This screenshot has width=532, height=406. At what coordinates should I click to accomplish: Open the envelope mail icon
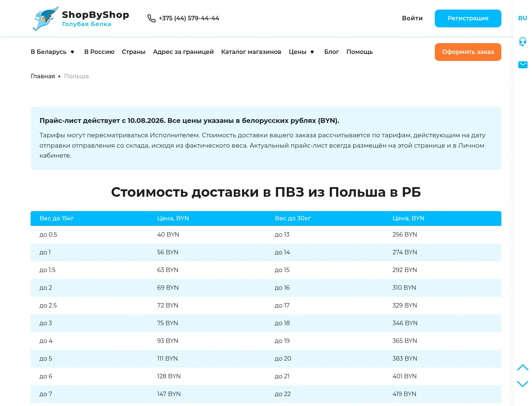523,65
